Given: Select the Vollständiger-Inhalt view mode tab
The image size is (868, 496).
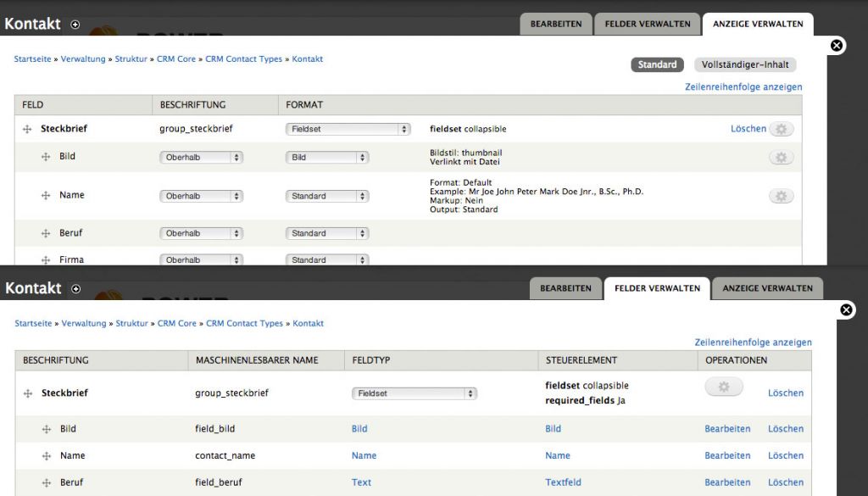Looking at the screenshot, I should coord(744,64).
